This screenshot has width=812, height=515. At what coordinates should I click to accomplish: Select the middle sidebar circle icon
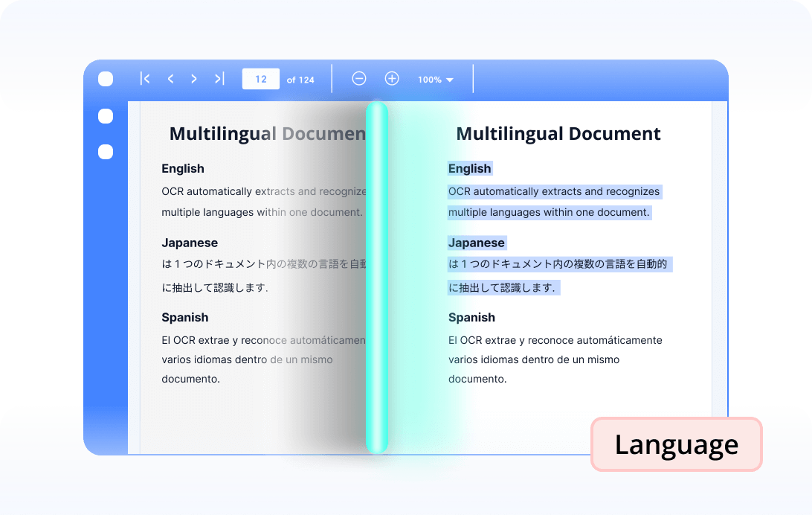(105, 116)
